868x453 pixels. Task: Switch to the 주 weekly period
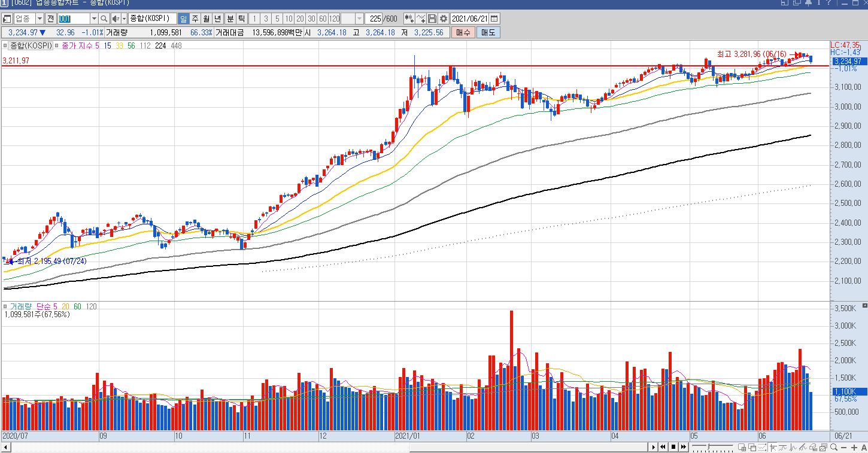[x=195, y=19]
